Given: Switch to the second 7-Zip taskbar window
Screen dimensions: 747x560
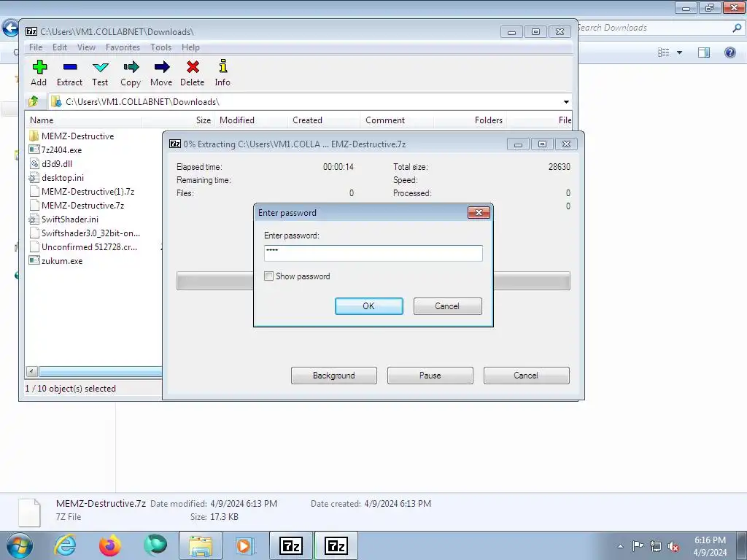Looking at the screenshot, I should click(x=336, y=545).
